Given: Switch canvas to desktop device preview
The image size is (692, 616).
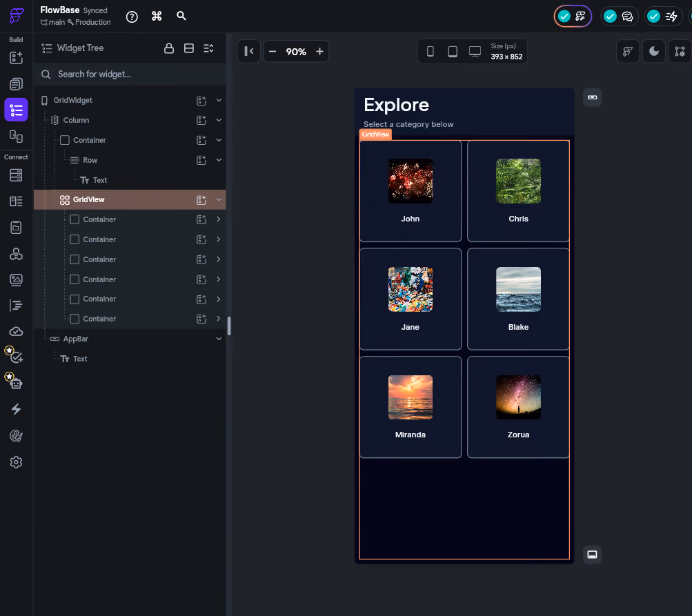Looking at the screenshot, I should click(475, 52).
